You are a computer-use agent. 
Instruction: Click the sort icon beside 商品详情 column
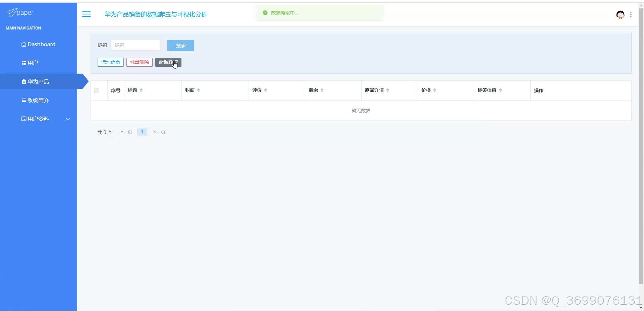[x=388, y=90]
